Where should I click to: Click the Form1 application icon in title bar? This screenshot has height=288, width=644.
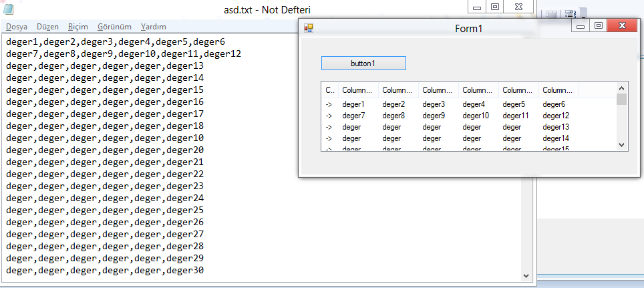coord(309,28)
